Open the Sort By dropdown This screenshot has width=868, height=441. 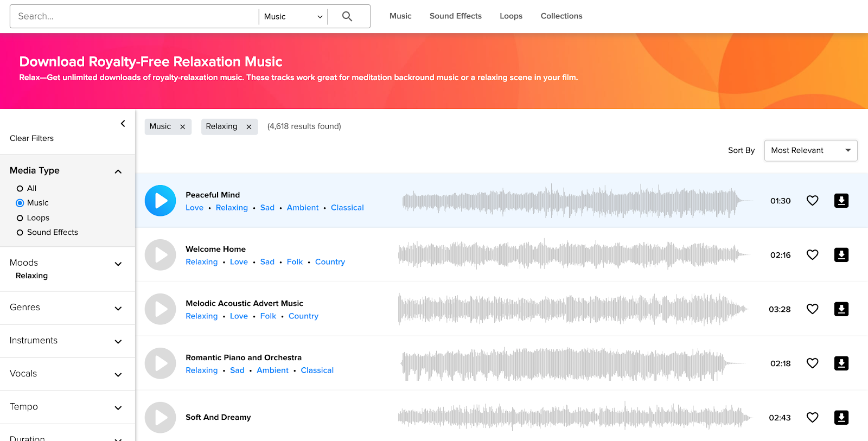(810, 151)
